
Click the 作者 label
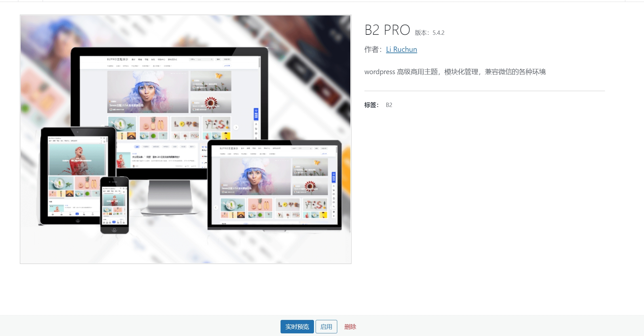click(x=373, y=49)
